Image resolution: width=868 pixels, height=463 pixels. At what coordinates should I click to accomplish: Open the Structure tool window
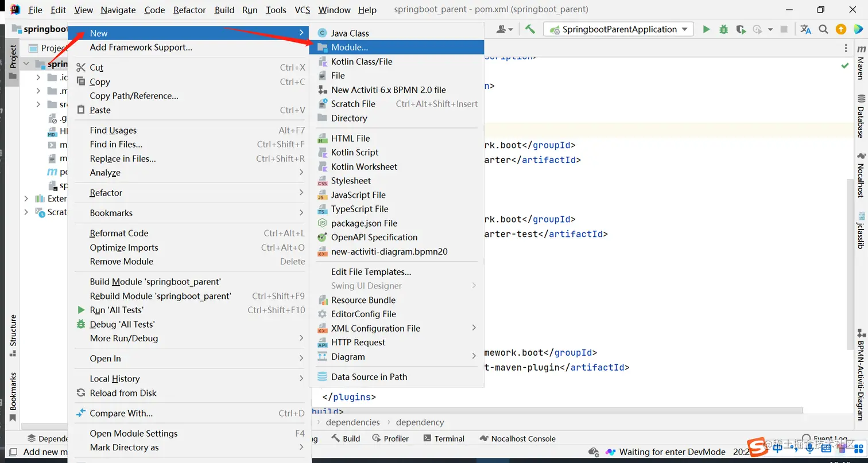(13, 336)
